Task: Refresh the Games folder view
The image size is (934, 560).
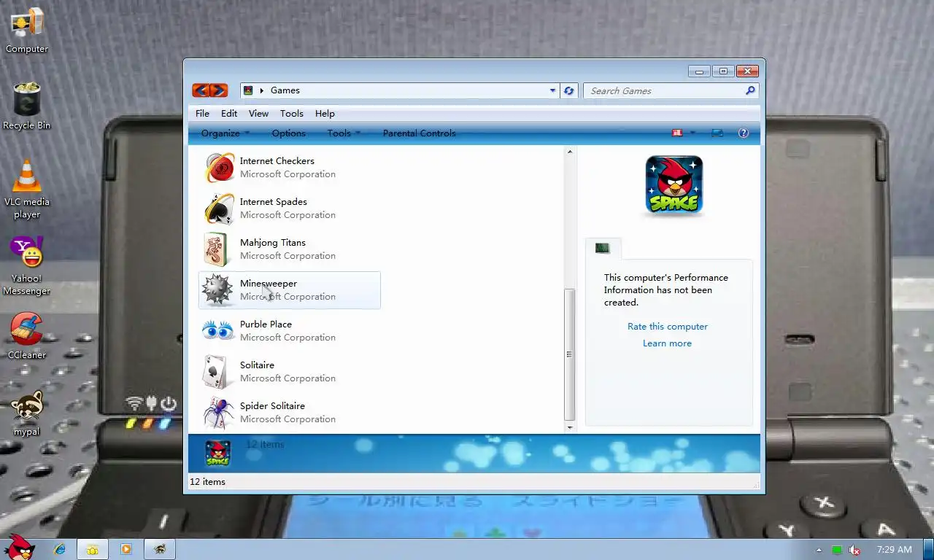Action: pyautogui.click(x=569, y=90)
